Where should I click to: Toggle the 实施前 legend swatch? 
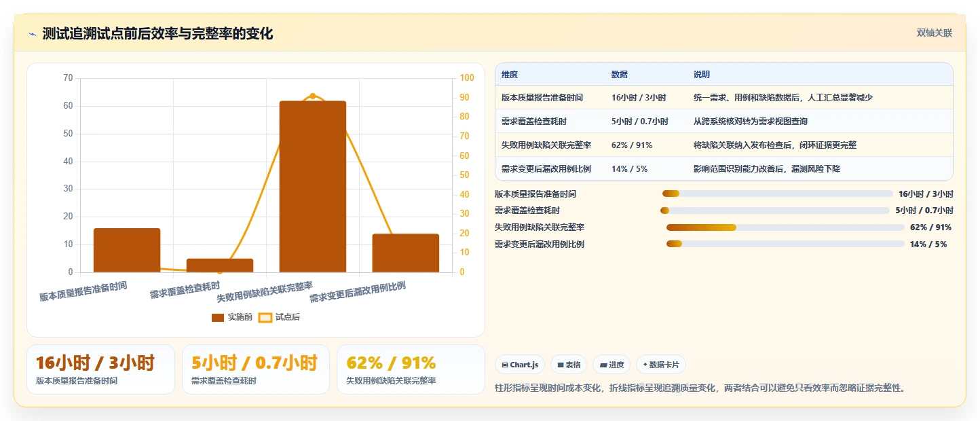218,317
